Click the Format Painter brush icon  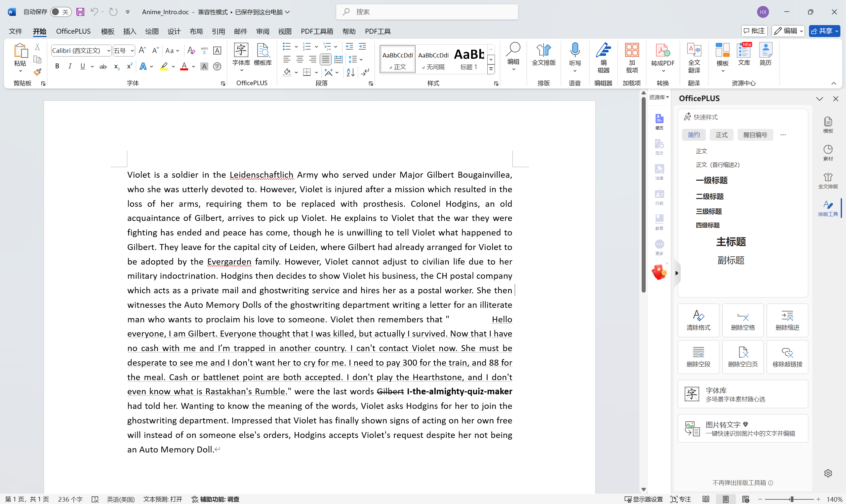pos(37,72)
